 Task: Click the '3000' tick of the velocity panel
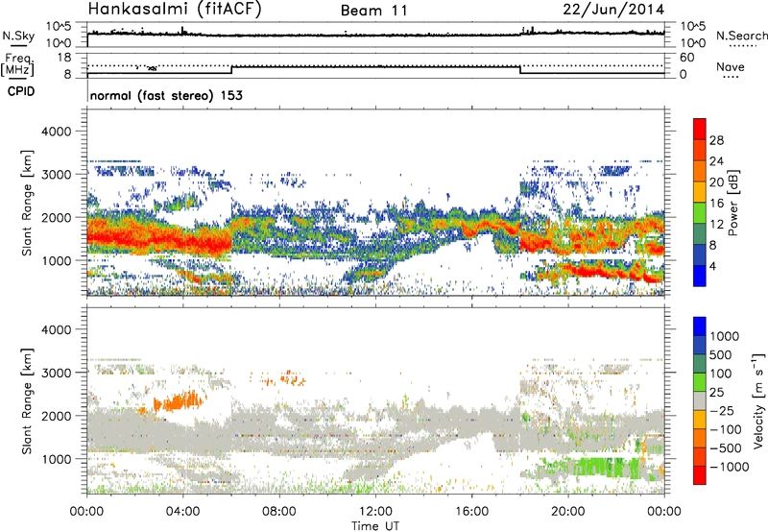[x=56, y=373]
